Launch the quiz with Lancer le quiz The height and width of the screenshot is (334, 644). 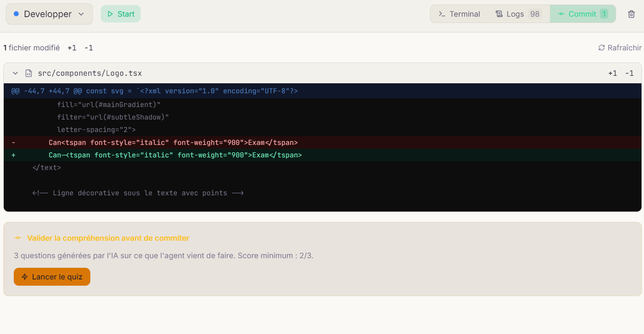52,277
